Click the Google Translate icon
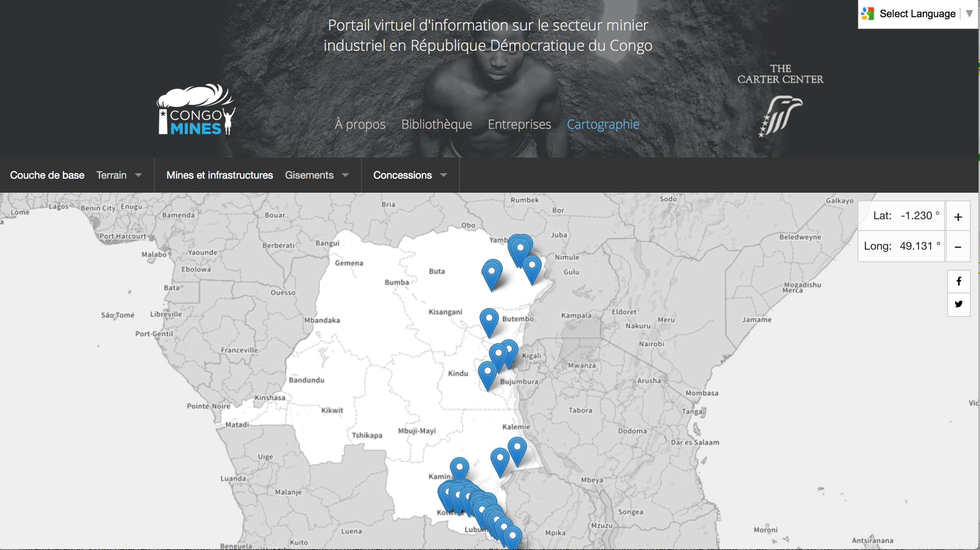 tap(868, 14)
